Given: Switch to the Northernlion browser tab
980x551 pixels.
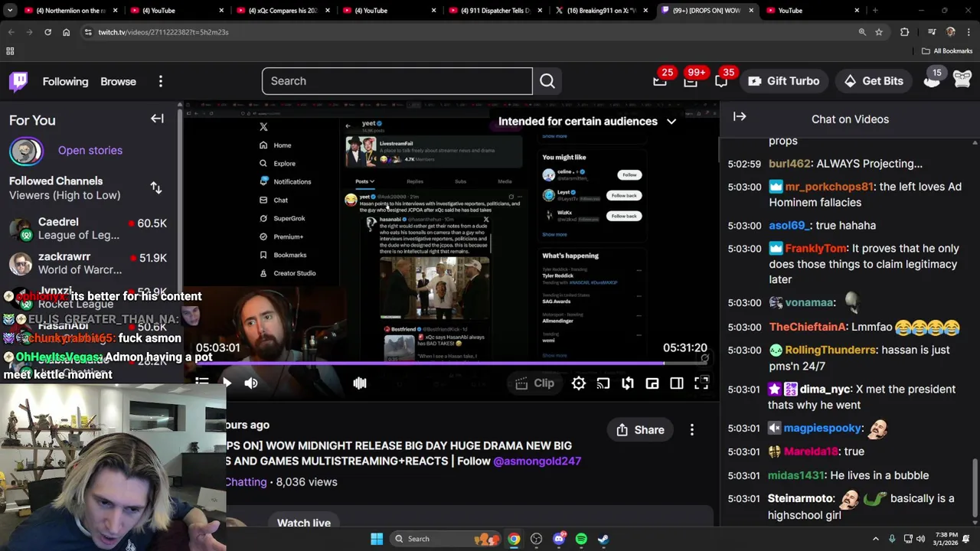Looking at the screenshot, I should coord(69,11).
